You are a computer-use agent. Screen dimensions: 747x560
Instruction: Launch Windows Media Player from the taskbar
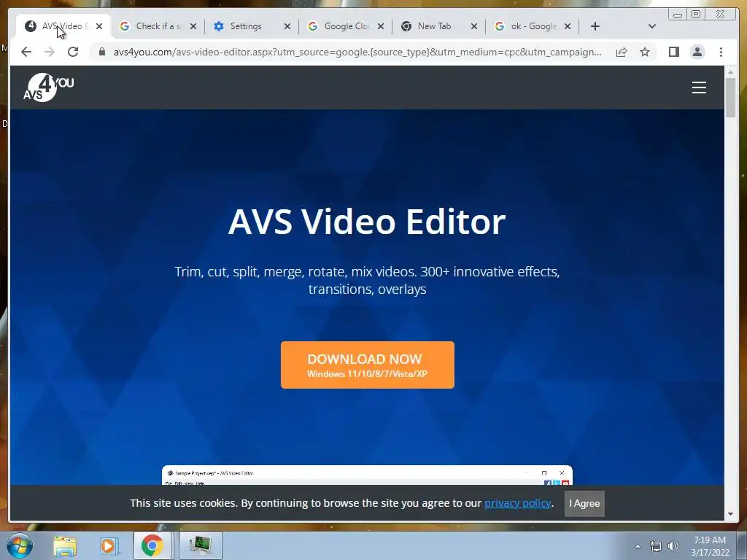(109, 545)
